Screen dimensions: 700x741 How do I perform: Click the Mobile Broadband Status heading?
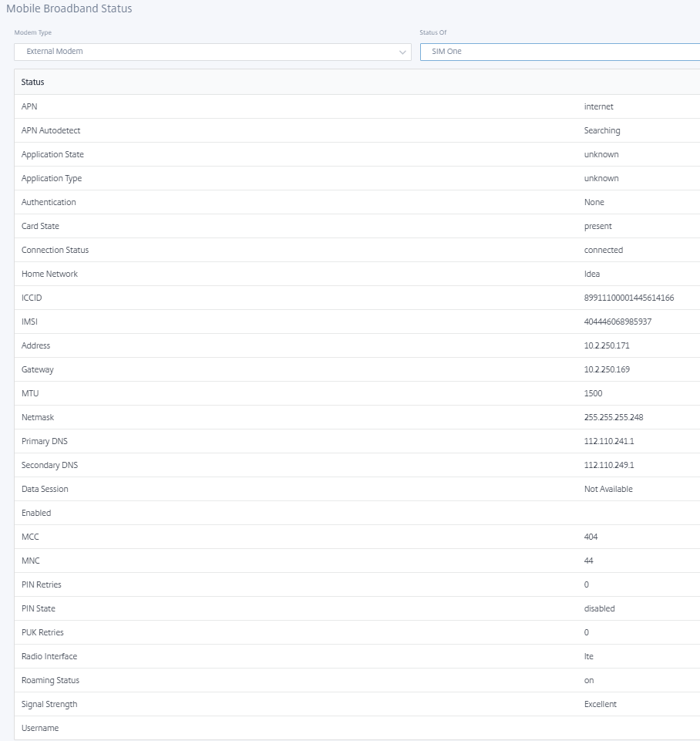69,8
